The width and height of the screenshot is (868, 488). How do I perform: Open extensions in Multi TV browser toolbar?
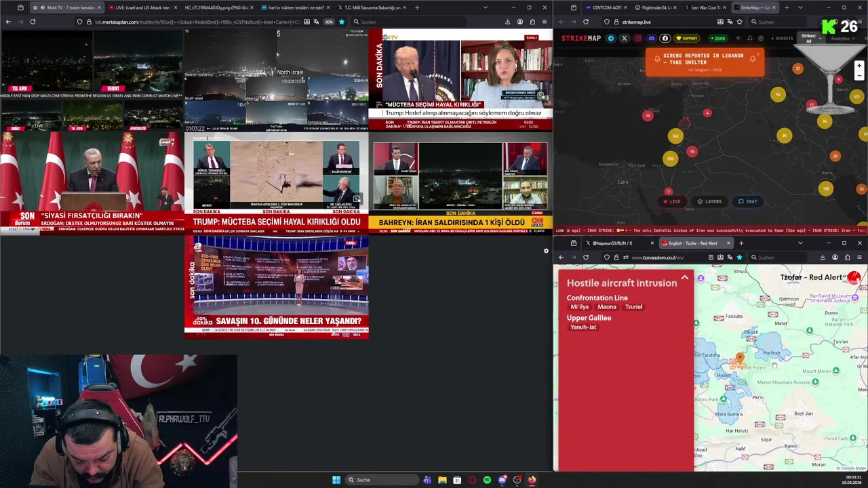click(x=533, y=22)
